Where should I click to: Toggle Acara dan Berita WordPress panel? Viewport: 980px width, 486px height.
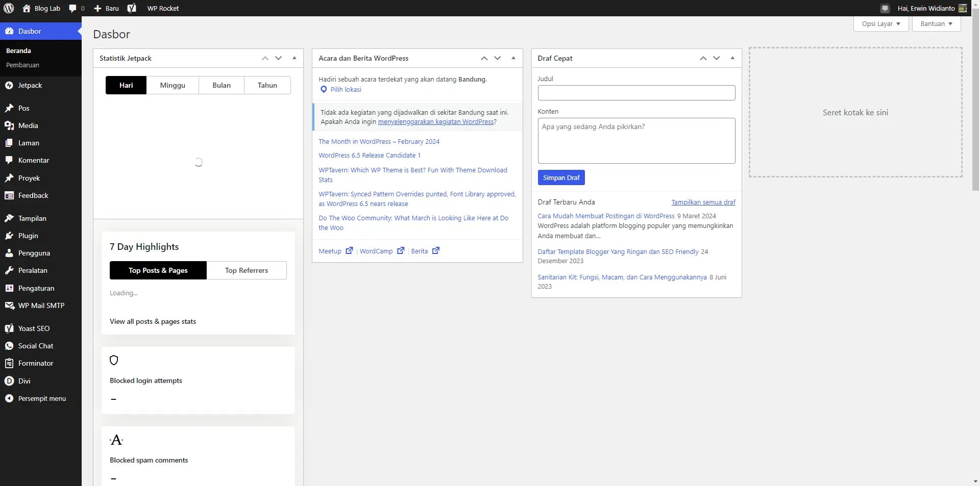(513, 58)
